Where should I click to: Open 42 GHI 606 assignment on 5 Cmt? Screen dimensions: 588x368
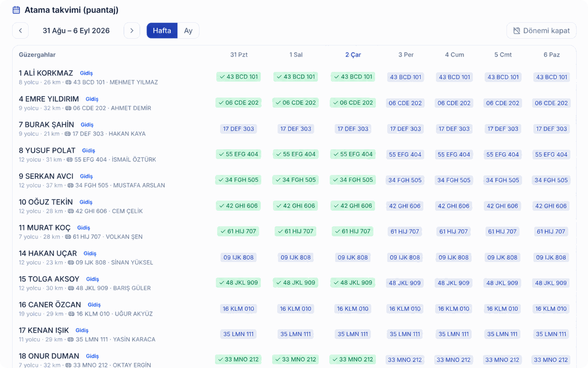[x=503, y=206]
